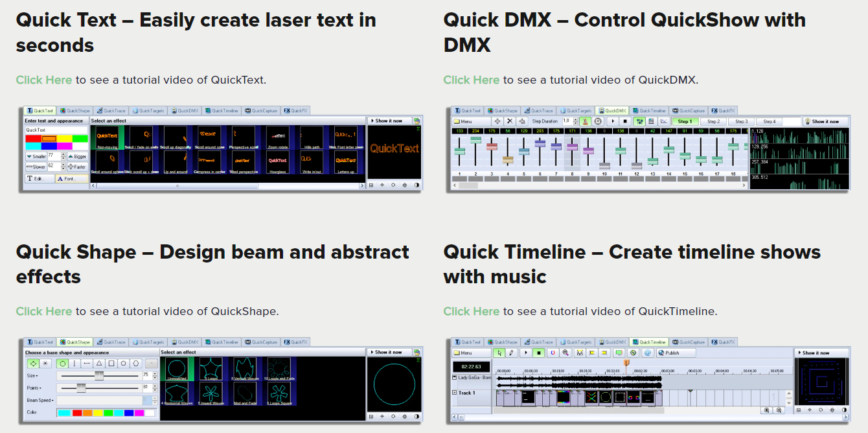Image resolution: width=868 pixels, height=433 pixels.
Task: Click the magnifier icon in QuickTimeline toolbar
Action: (x=565, y=353)
